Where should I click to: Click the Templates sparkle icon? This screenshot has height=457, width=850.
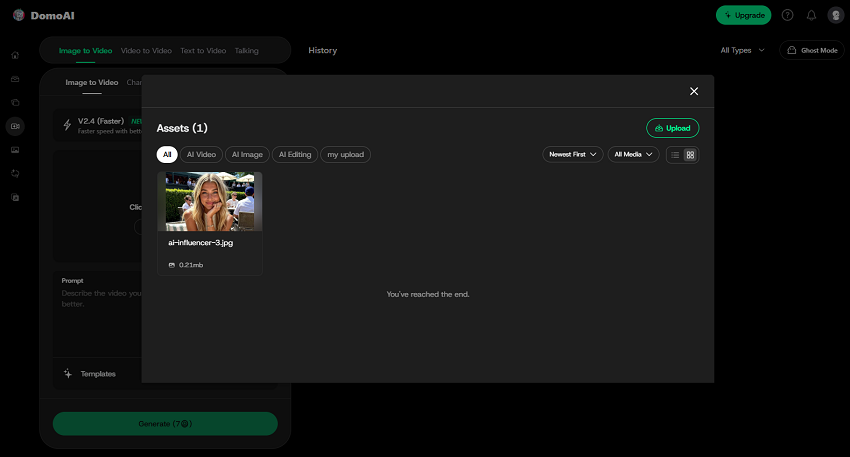68,374
